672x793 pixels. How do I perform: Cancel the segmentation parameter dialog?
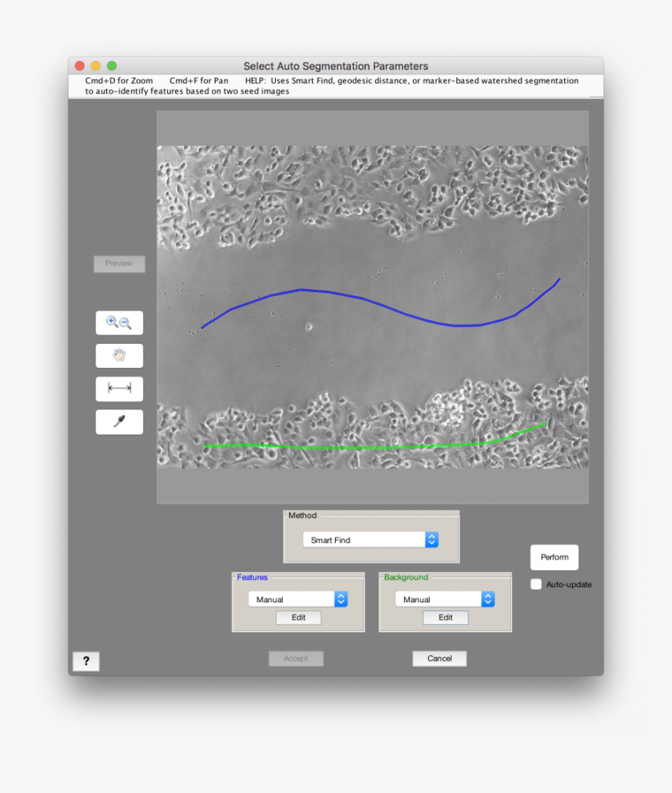(x=439, y=658)
